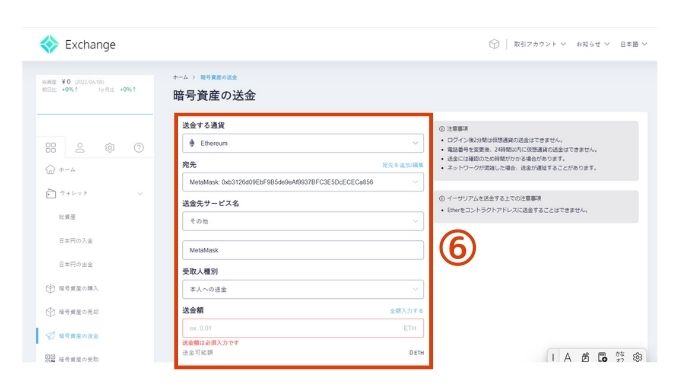Screen dimensions: 680x390
Task: Select the dashboard grid tab icon
Action: [x=51, y=147]
